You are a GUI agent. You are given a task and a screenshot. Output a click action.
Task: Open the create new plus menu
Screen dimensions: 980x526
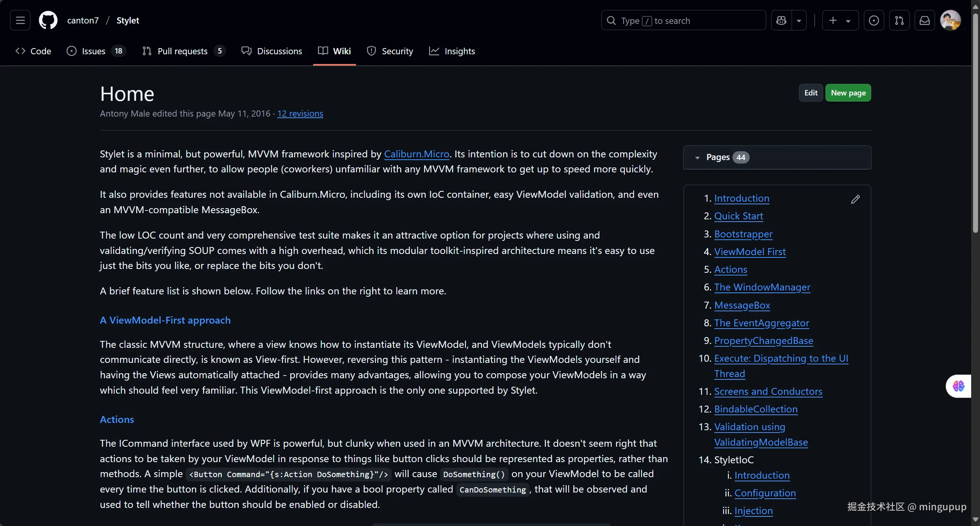[x=840, y=20]
